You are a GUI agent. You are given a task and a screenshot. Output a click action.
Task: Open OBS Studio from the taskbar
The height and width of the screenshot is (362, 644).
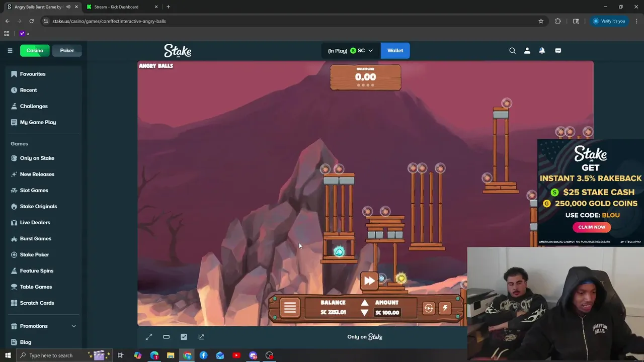(270, 355)
